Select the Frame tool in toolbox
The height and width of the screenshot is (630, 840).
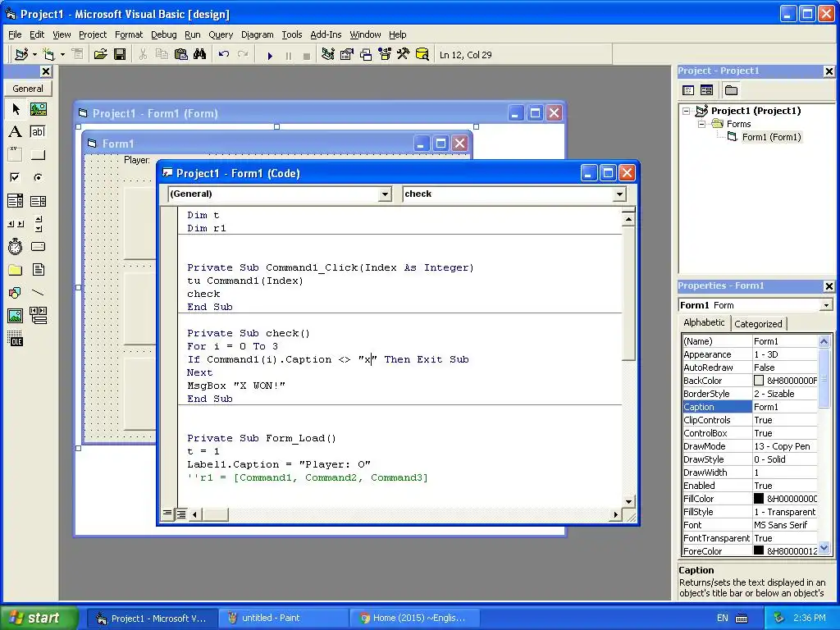[x=16, y=155]
